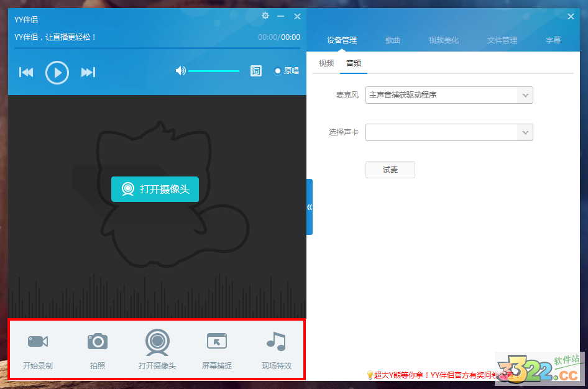The height and width of the screenshot is (389, 588).
Task: Select the 原唱 radio button
Action: 278,71
